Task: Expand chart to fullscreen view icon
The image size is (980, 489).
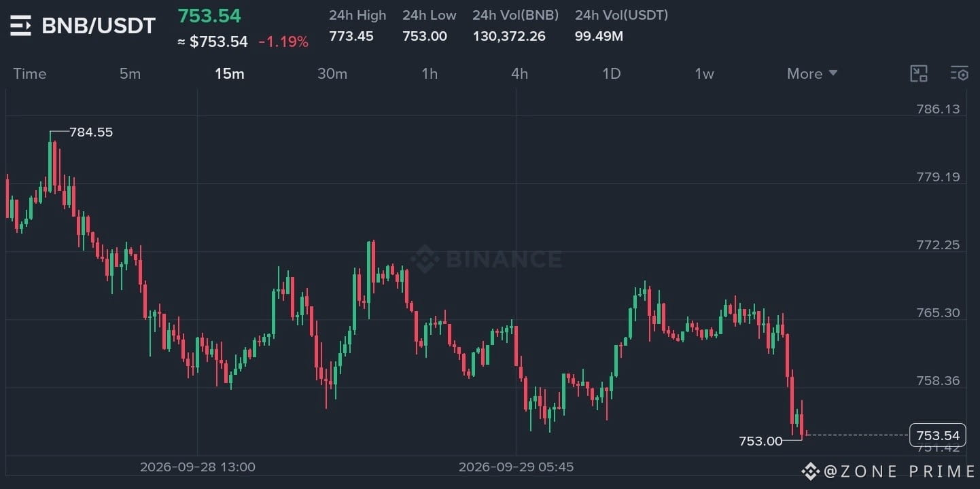Action: pos(919,74)
